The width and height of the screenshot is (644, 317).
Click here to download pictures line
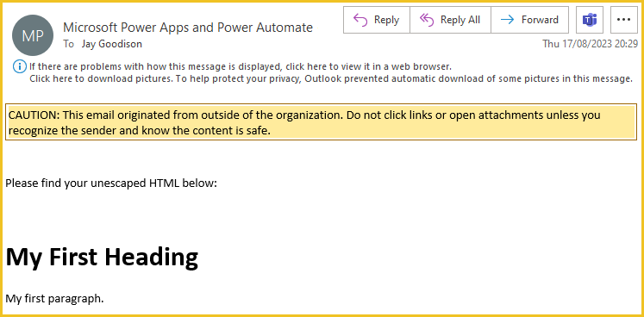pyautogui.click(x=331, y=79)
